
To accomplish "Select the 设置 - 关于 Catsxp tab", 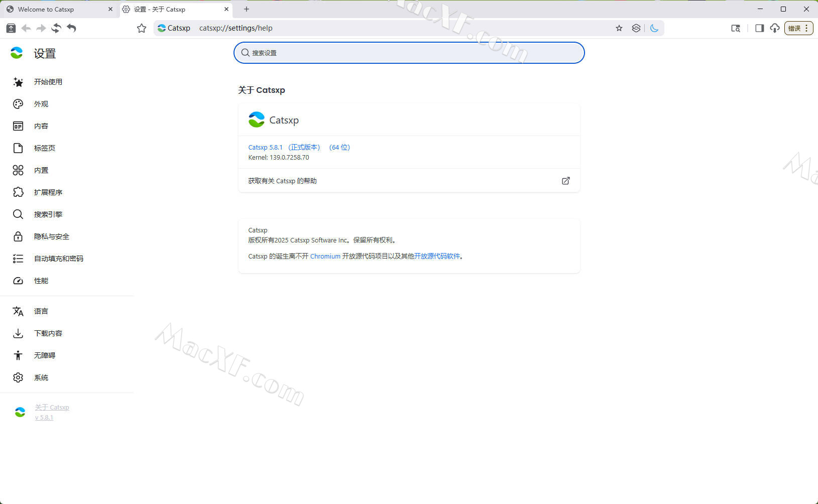I will [175, 9].
